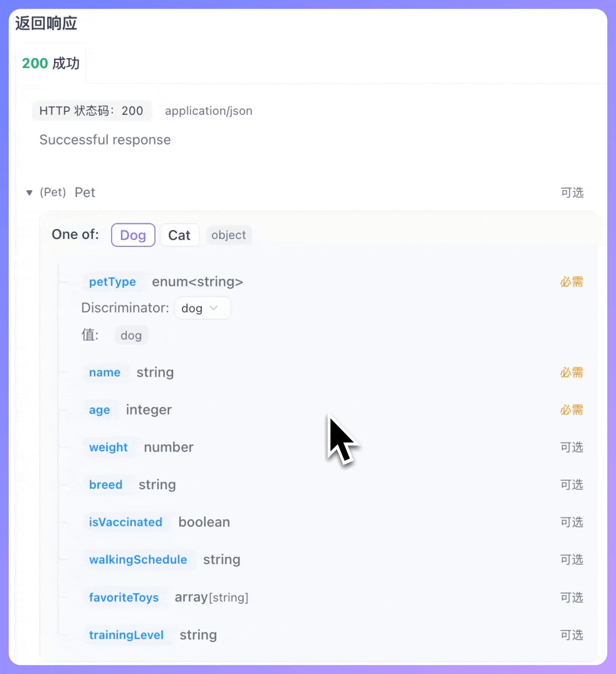Click the object type label
Viewport: 616px width, 674px height.
(x=229, y=235)
